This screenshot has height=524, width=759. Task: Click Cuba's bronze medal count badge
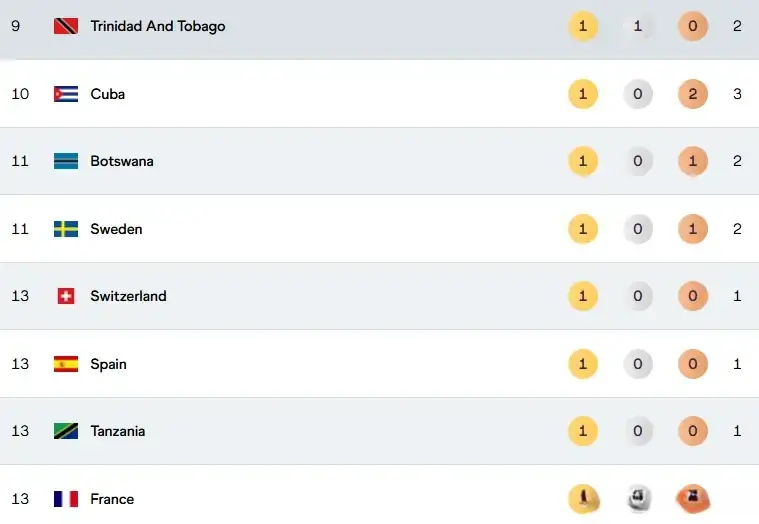(x=692, y=94)
